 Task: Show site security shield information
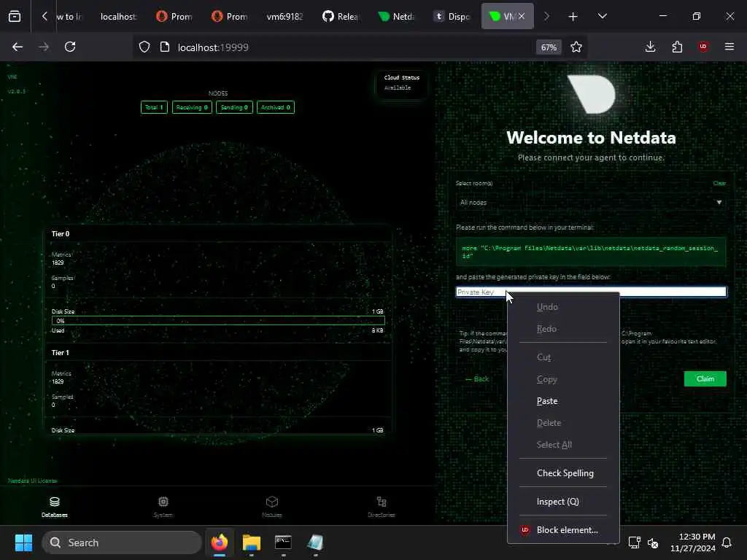pyautogui.click(x=144, y=47)
